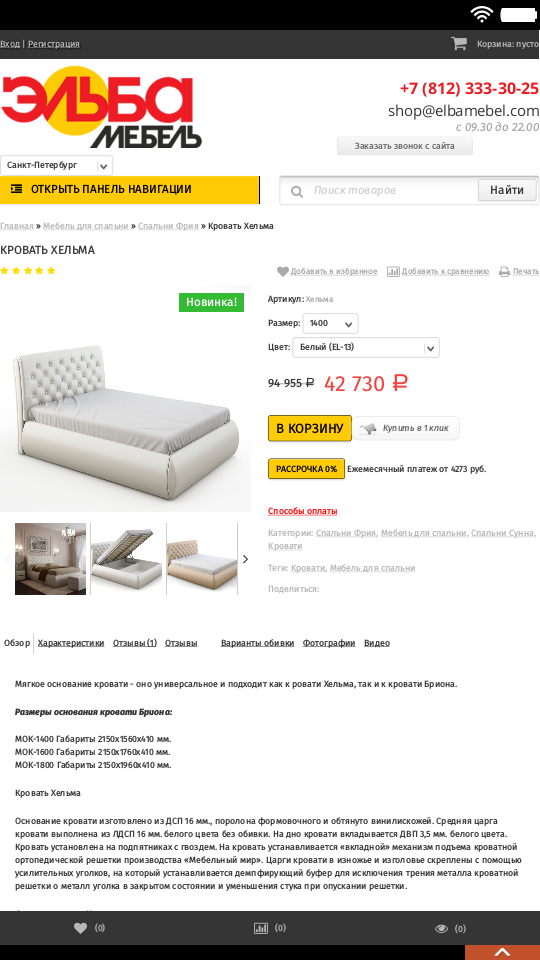Open the navigation panel menu
Image resolution: width=540 pixels, height=960 pixels.
click(130, 190)
